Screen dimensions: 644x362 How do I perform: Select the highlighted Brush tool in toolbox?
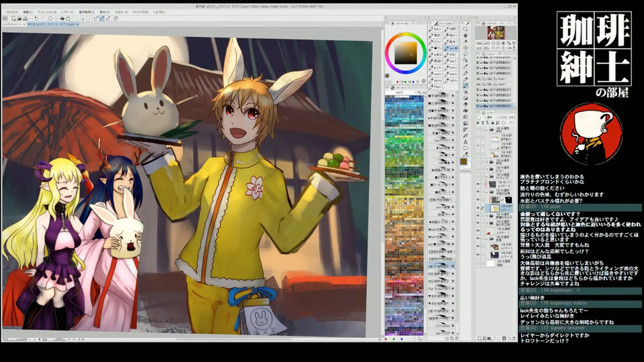coord(466,86)
